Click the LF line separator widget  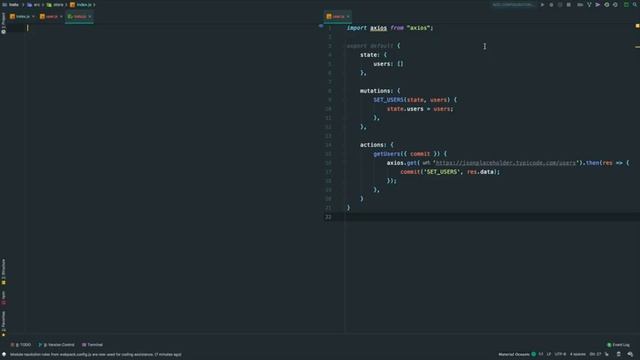click(549, 354)
